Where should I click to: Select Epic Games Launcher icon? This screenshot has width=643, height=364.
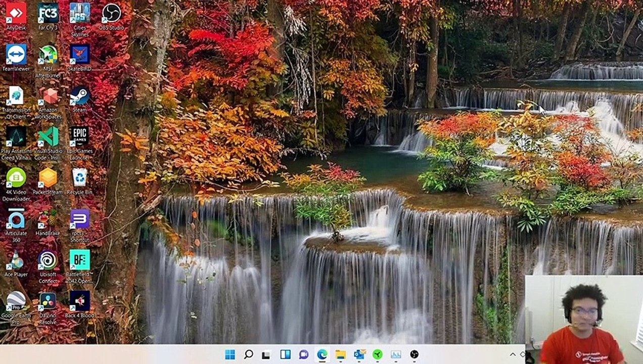[80, 143]
